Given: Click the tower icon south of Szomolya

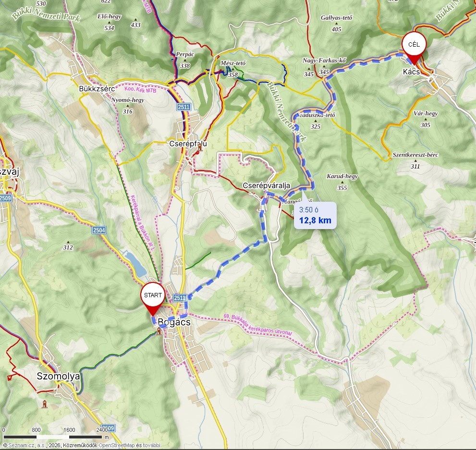Looking at the screenshot, I should click(x=45, y=404).
